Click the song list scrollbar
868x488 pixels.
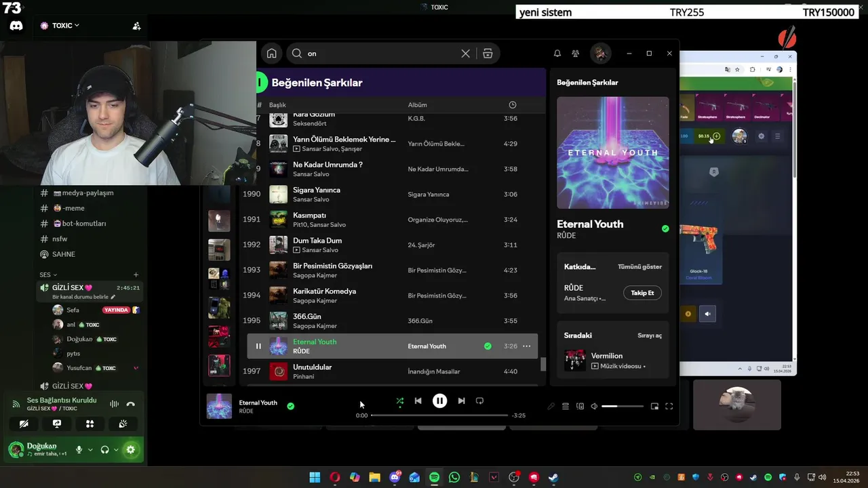[542, 364]
